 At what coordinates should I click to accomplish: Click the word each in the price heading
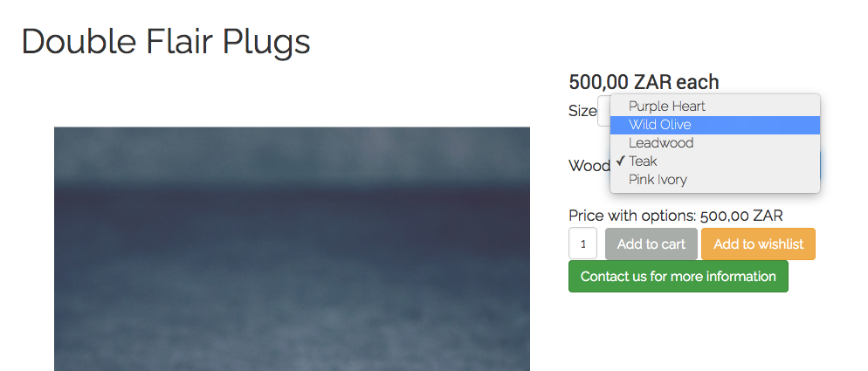coord(698,83)
